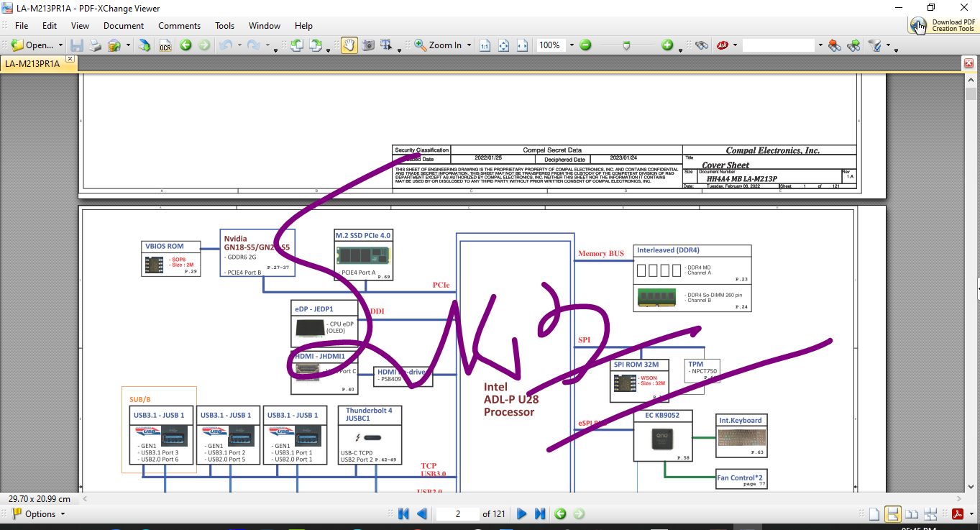Go back to previous view in toolbar
Image resolution: width=980 pixels, height=530 pixels.
point(186,45)
